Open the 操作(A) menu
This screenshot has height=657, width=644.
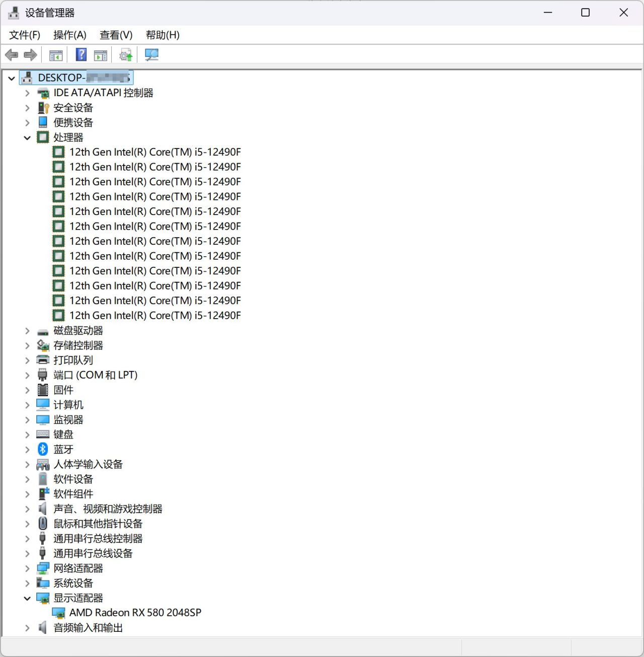(70, 35)
